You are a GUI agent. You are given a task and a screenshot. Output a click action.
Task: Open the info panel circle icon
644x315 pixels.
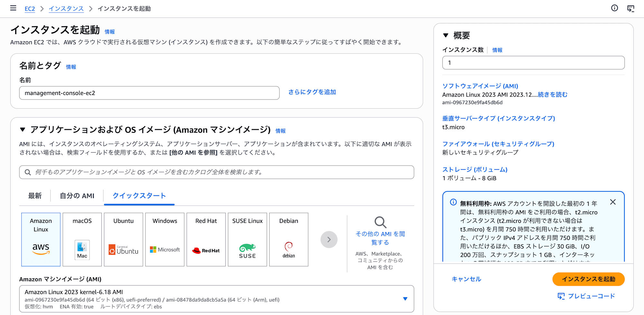coord(614,8)
